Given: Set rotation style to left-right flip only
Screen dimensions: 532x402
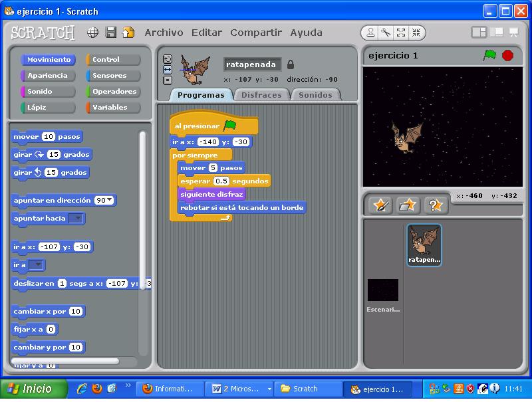Looking at the screenshot, I should (168, 70).
